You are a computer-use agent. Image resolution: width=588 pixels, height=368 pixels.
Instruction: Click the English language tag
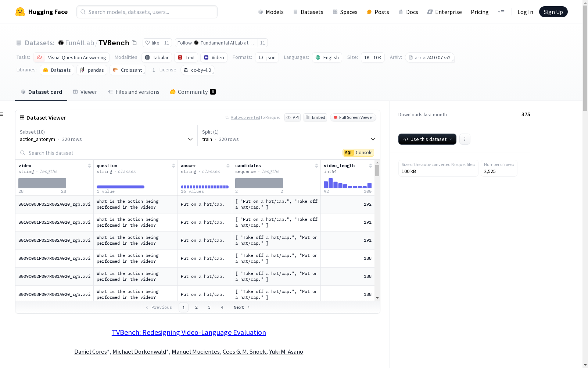coord(327,58)
